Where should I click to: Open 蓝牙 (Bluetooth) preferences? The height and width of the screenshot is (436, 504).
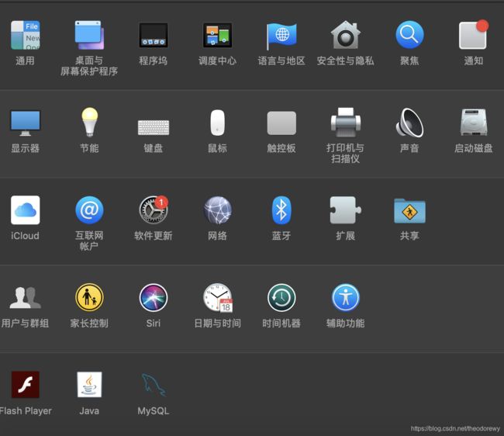pyautogui.click(x=281, y=210)
